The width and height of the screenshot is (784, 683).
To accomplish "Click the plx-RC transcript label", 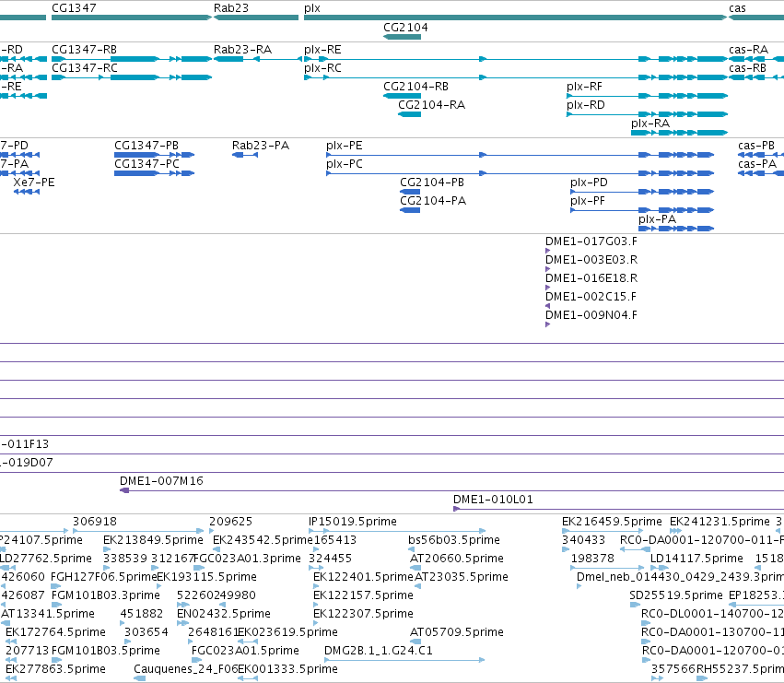I will pyautogui.click(x=322, y=68).
